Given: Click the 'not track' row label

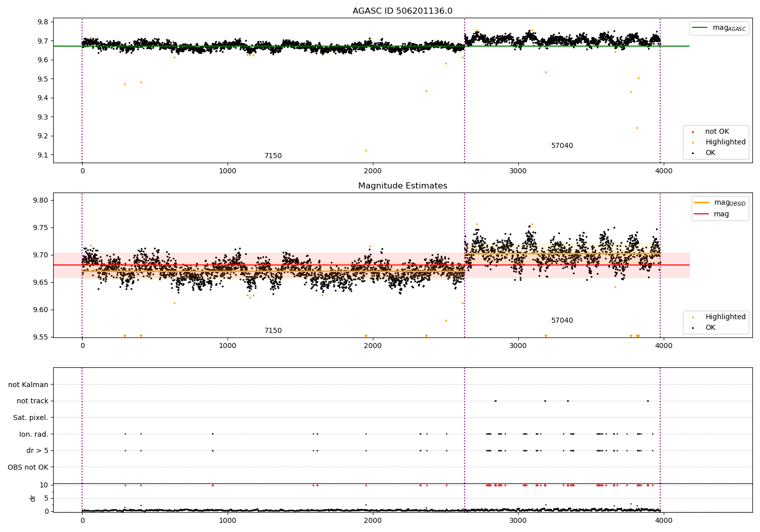Looking at the screenshot, I should click(32, 401).
